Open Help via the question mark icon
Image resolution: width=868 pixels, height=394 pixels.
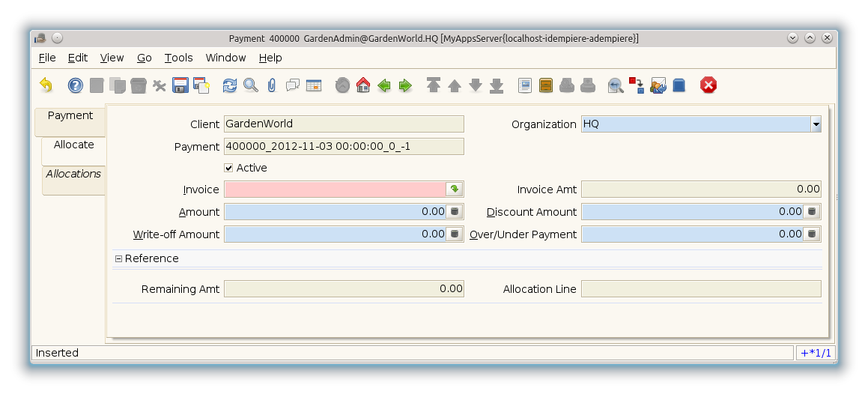pos(76,85)
